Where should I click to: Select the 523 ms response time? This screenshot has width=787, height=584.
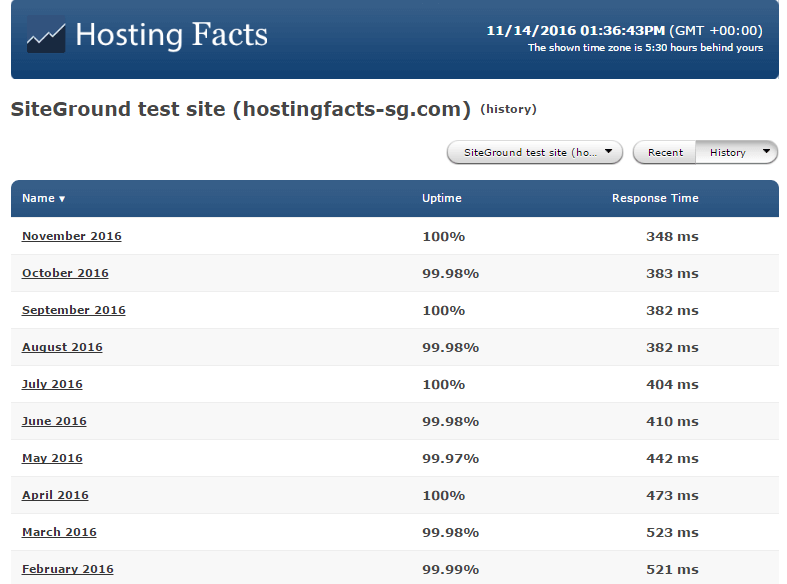[x=673, y=533]
